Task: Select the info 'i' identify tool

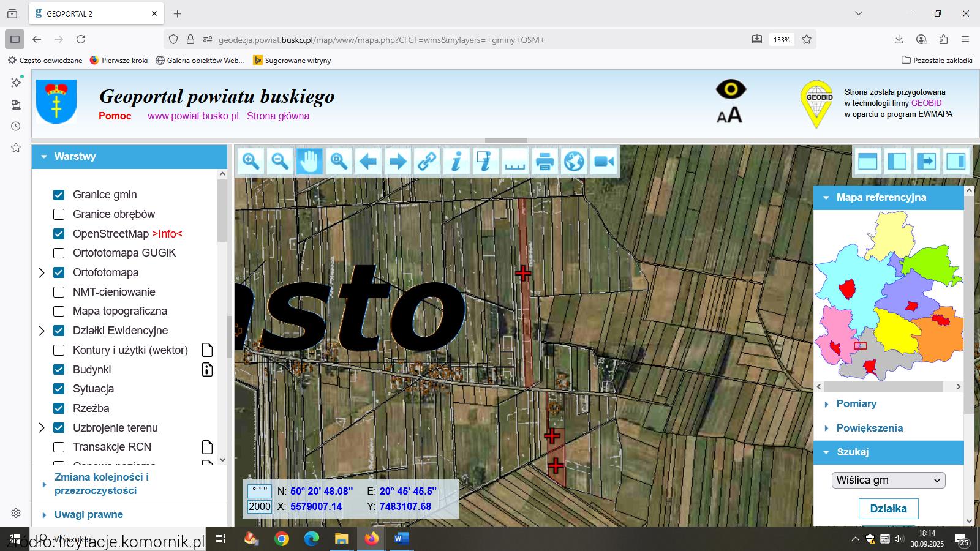Action: 456,162
